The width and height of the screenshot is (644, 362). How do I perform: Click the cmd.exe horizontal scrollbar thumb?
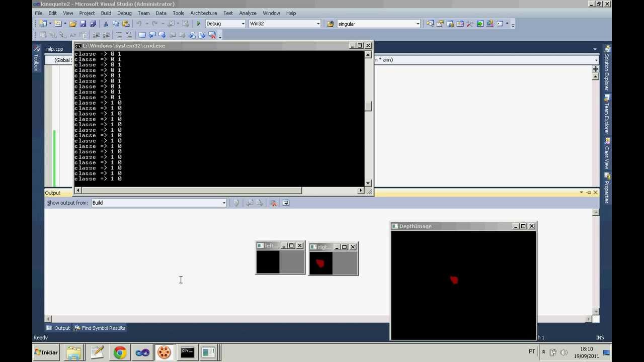(x=192, y=191)
